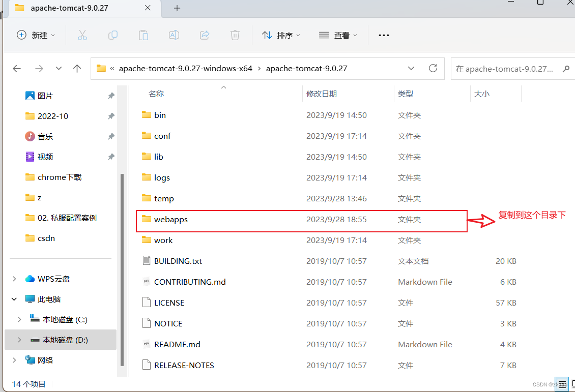
Task: Go up one folder level arrow
Action: (x=77, y=69)
